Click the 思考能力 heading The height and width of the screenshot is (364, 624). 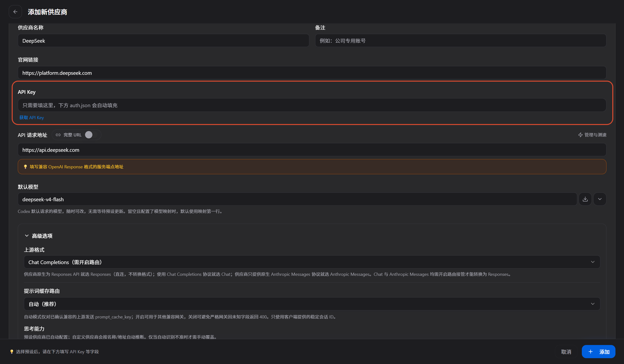tap(34, 329)
